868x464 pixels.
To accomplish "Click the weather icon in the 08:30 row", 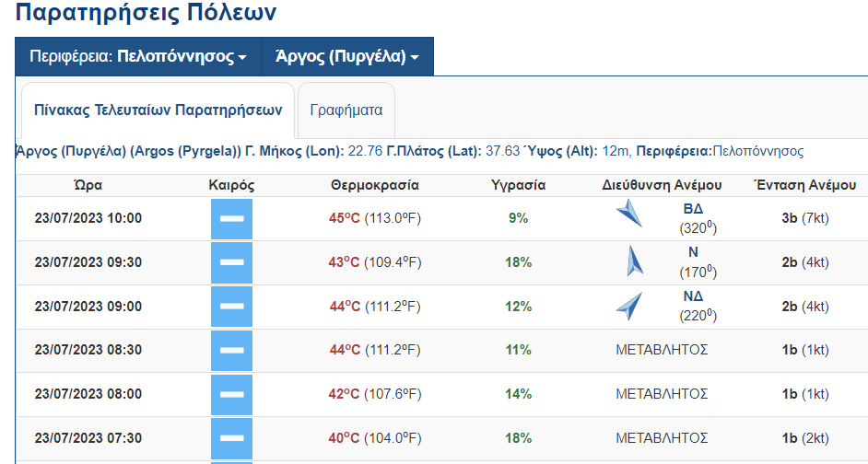I will [x=231, y=350].
